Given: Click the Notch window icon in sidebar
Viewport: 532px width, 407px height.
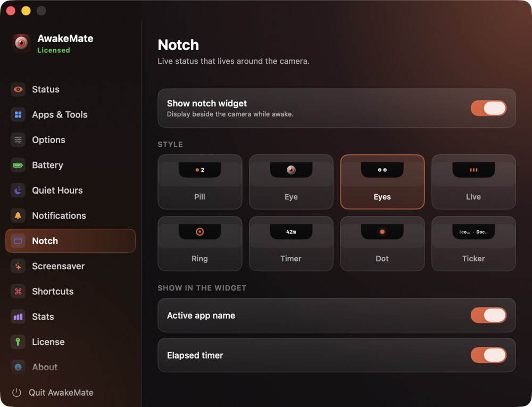Looking at the screenshot, I should pos(18,241).
